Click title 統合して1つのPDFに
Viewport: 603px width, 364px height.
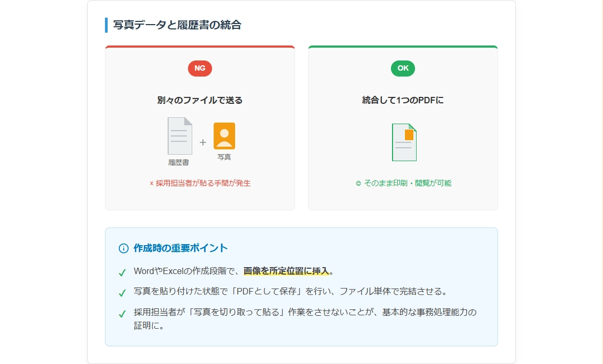(x=403, y=100)
